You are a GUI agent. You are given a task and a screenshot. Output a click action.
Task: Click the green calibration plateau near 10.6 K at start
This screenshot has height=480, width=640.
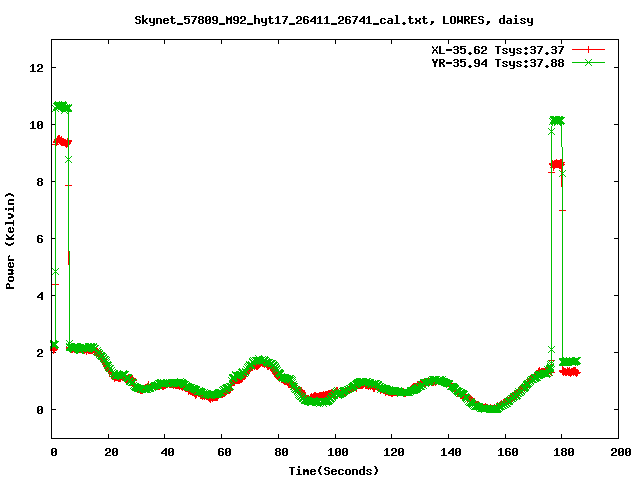coord(62,107)
